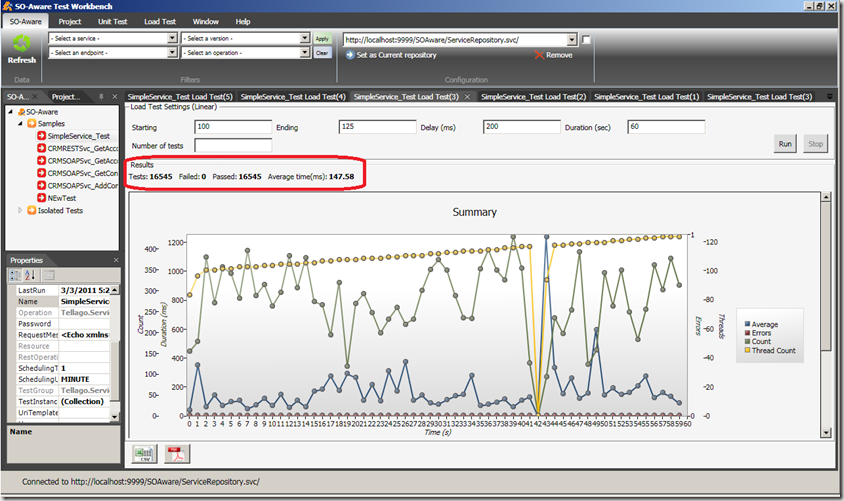Open the Help menu
The height and width of the screenshot is (501, 844).
pos(243,22)
